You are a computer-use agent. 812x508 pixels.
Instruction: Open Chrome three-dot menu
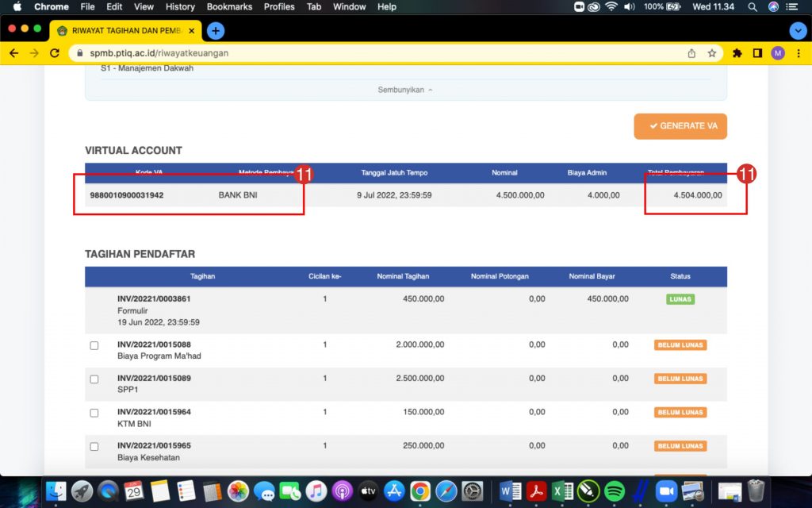[799, 53]
